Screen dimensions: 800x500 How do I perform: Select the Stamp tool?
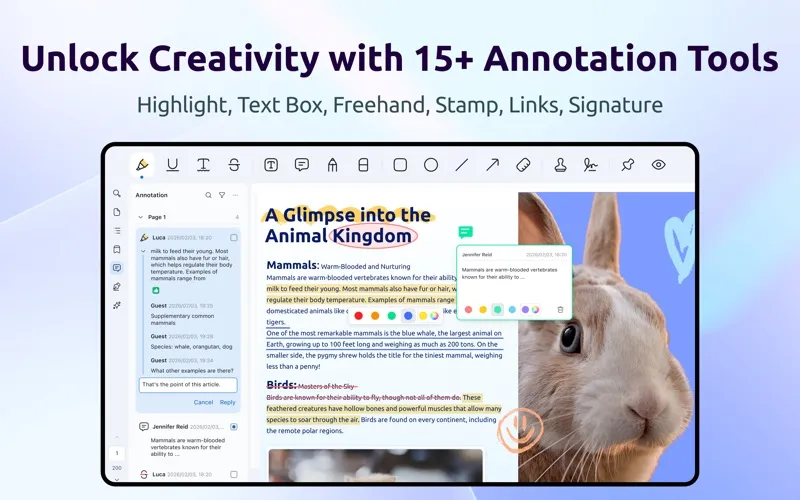(560, 165)
